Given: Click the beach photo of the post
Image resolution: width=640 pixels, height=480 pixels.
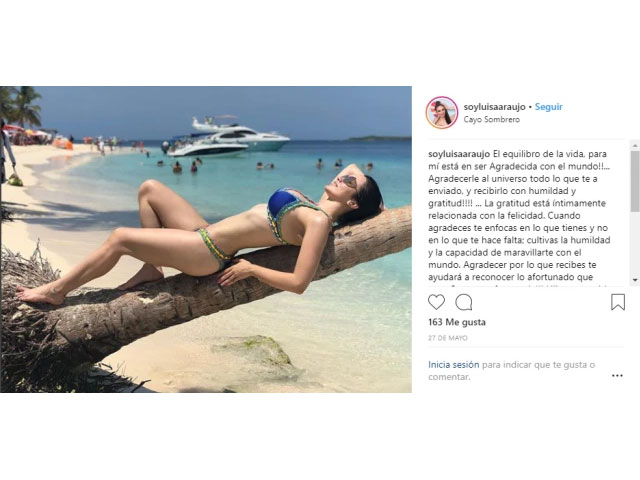Looking at the screenshot, I should [x=206, y=239].
